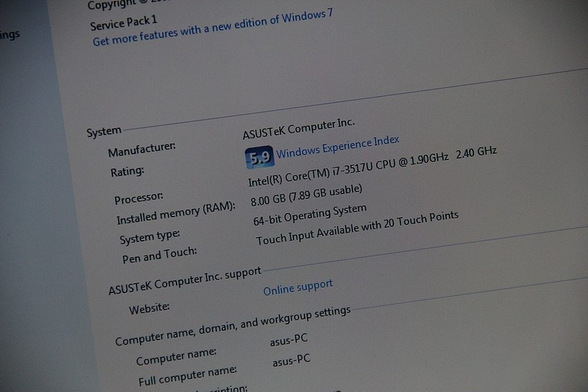Screen dimensions: 588x392
Task: Click the 'Manufacturer:' label
Action: tap(142, 150)
